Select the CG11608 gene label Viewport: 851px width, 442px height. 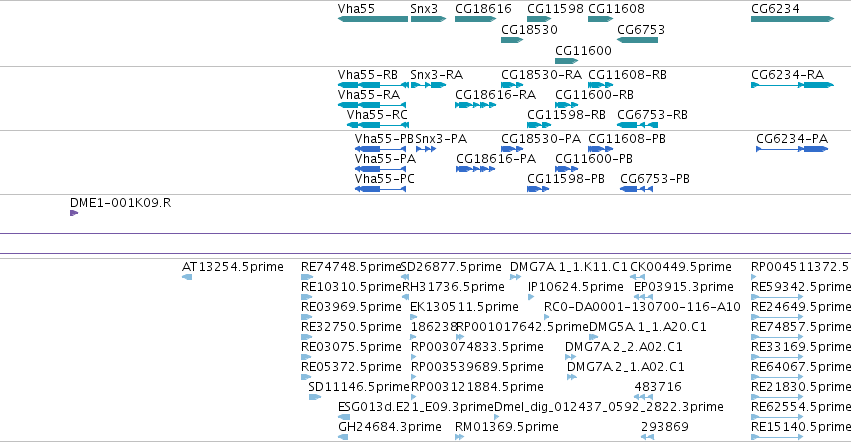point(617,9)
